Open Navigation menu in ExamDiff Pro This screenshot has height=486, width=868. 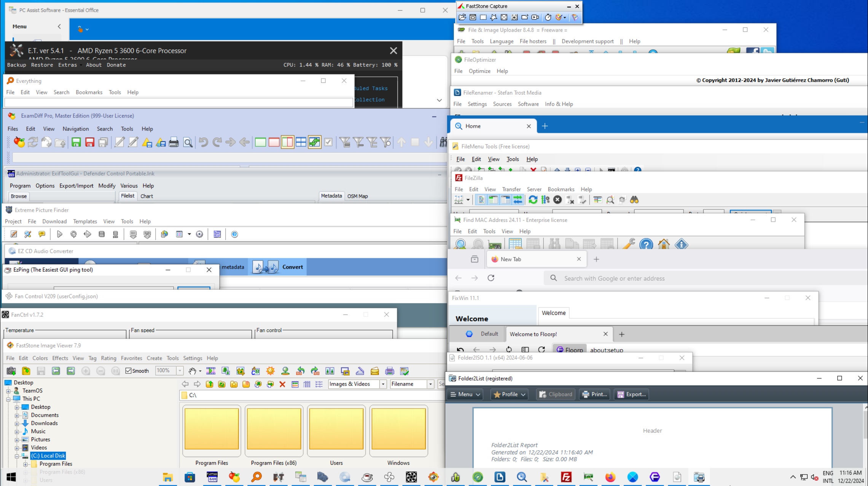tap(76, 129)
